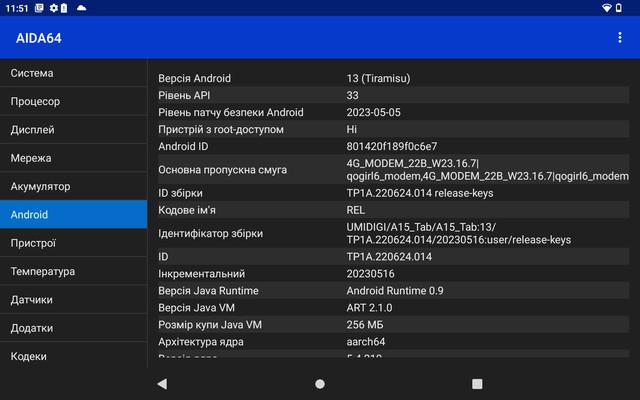Select Основна пропускна смуга label
This screenshot has height=400, width=640.
click(222, 169)
